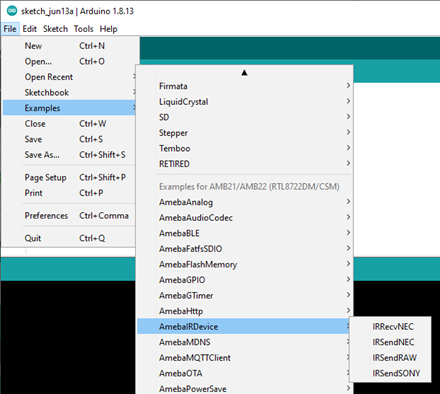Open the RETIRED examples
Viewport: 440px width, 394px height.
(x=245, y=164)
